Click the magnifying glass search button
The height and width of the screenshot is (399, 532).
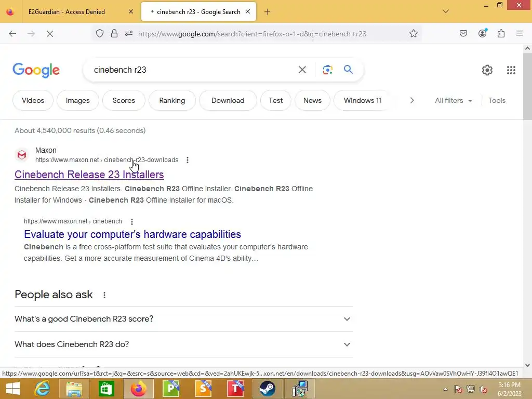click(348, 70)
